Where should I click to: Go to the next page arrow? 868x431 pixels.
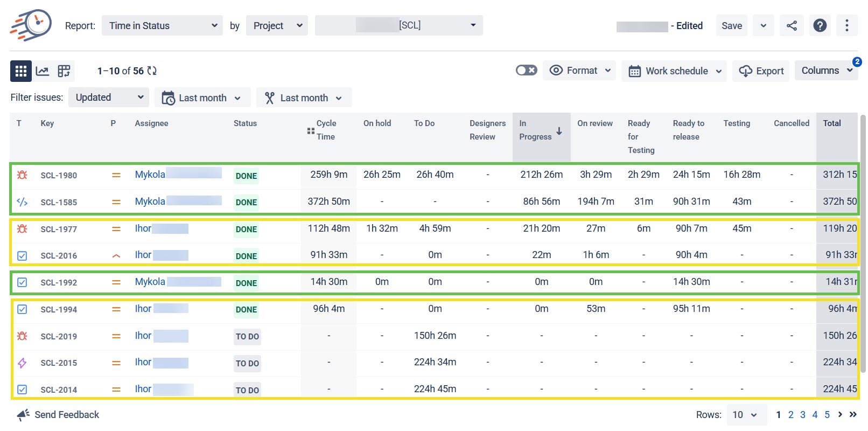[x=840, y=414]
